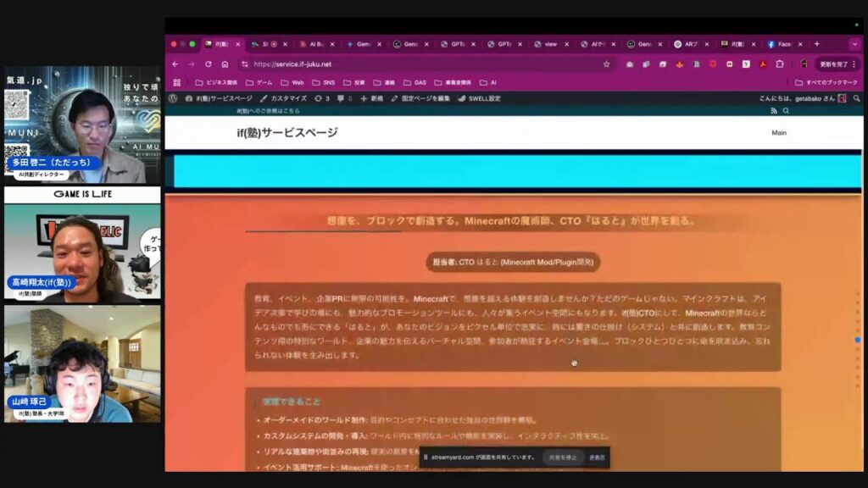Open the すべてのブックマーク folder
The image size is (868, 488).
pyautogui.click(x=826, y=83)
